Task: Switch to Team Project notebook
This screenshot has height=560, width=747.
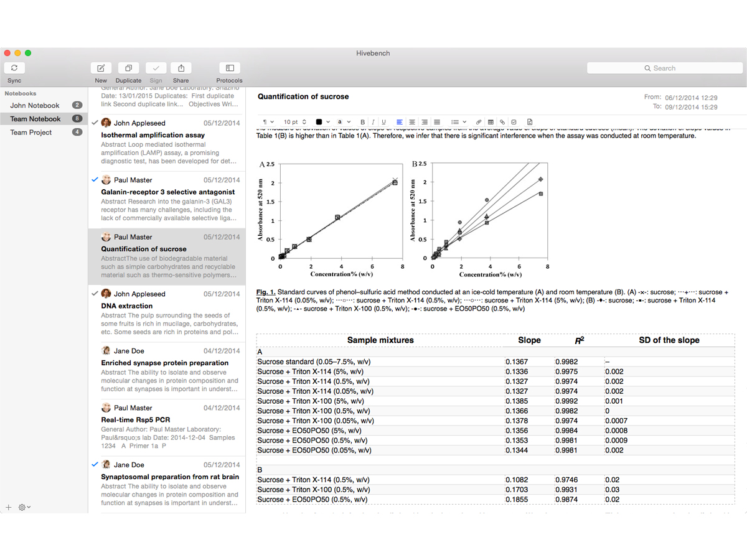Action: click(x=31, y=133)
